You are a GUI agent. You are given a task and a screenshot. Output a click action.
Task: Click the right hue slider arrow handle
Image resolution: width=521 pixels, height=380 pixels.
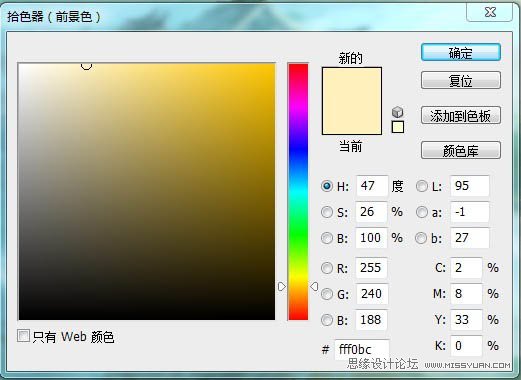point(314,286)
